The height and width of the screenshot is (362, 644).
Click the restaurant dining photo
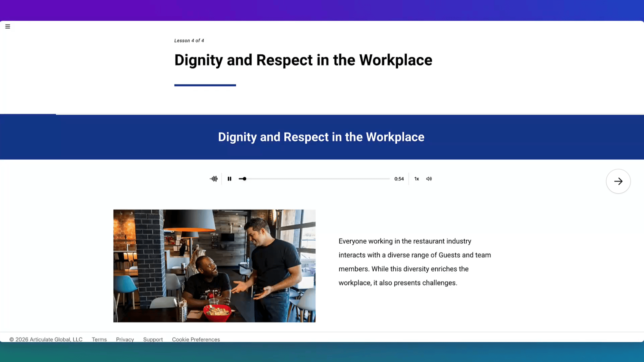point(214,266)
